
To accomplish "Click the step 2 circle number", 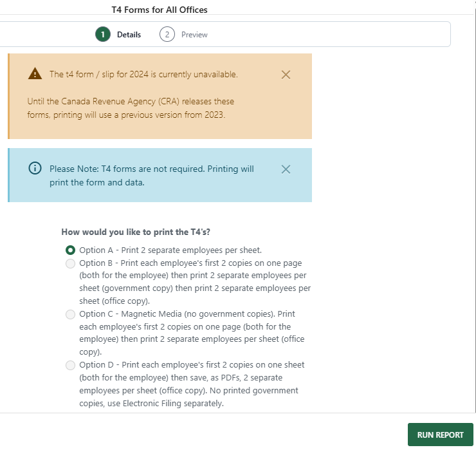I will [x=167, y=34].
